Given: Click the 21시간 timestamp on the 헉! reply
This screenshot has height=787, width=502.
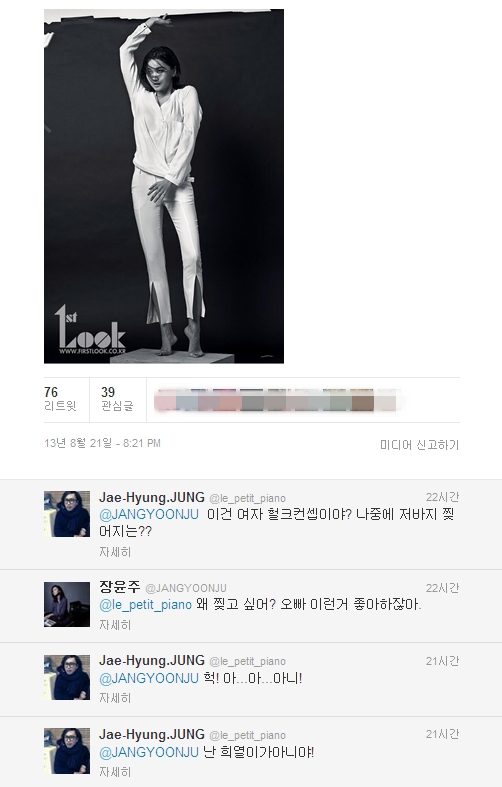Looking at the screenshot, I should 442,661.
